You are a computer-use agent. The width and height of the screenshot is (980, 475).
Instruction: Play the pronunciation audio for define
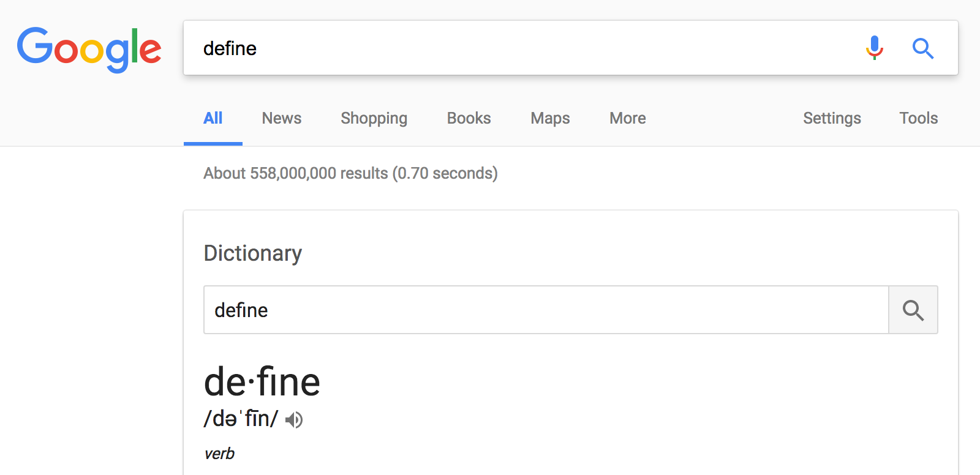coord(295,420)
